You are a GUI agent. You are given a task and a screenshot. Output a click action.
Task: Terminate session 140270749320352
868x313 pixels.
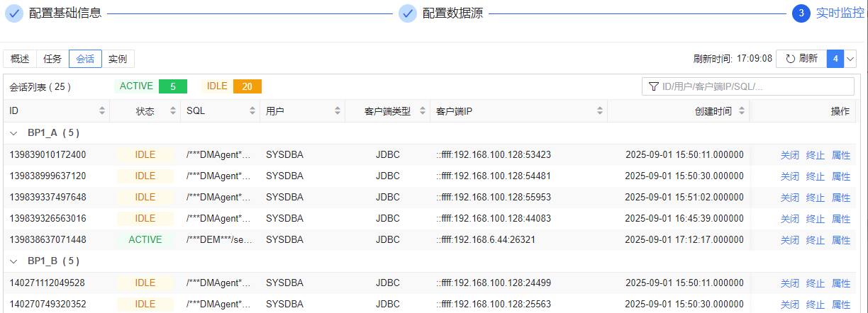815,305
